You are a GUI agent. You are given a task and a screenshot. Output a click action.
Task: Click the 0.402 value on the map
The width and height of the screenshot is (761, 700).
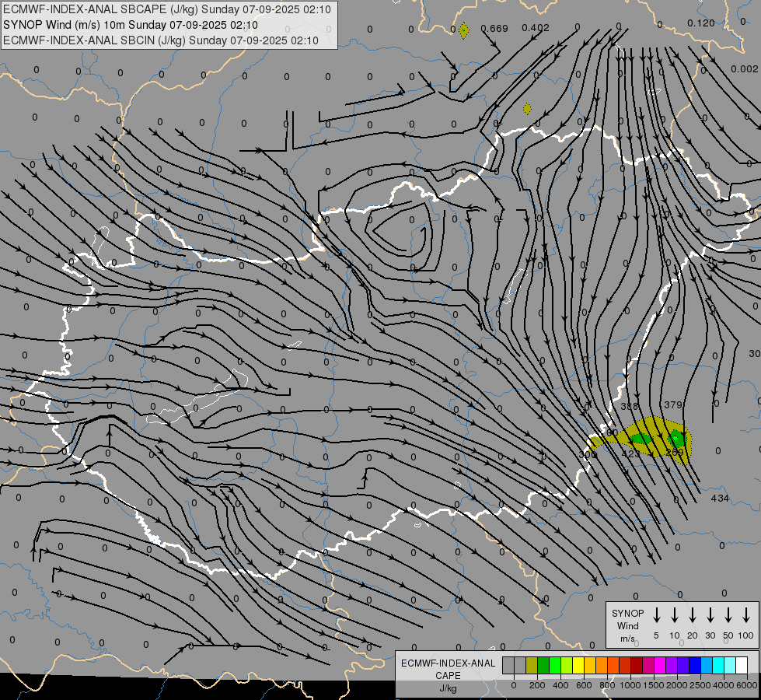536,28
